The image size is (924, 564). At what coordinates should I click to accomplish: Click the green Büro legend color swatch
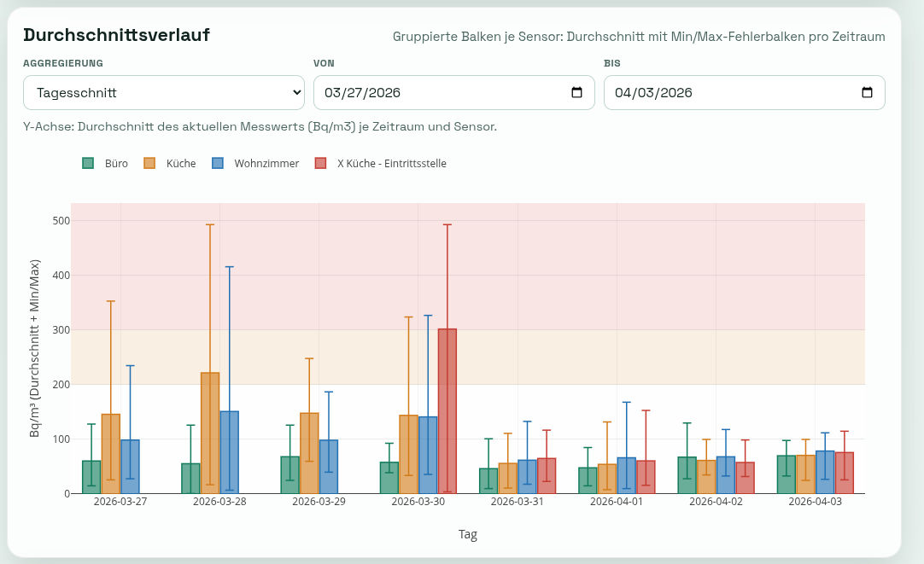point(88,164)
